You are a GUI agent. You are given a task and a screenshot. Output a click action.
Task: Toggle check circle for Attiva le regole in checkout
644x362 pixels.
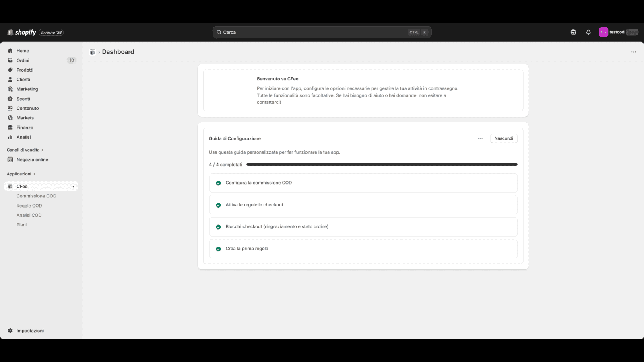coord(218,205)
